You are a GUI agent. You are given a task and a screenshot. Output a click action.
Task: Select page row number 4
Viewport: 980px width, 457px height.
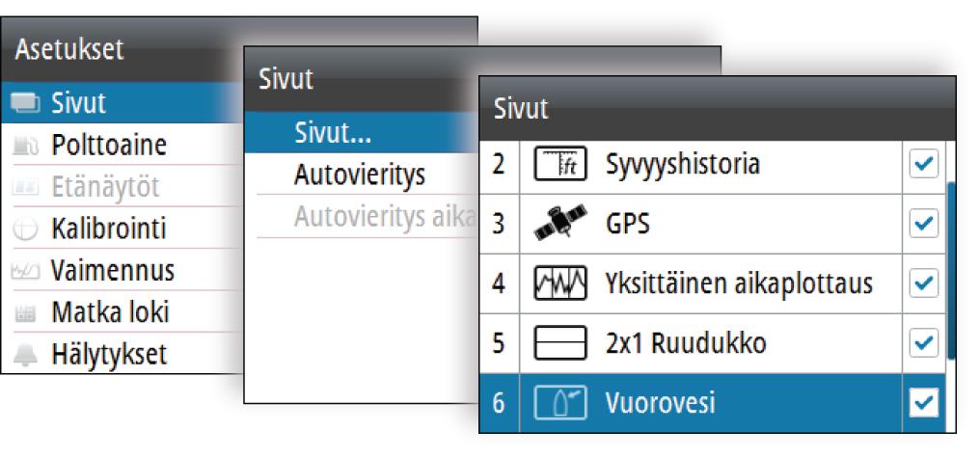[713, 284]
